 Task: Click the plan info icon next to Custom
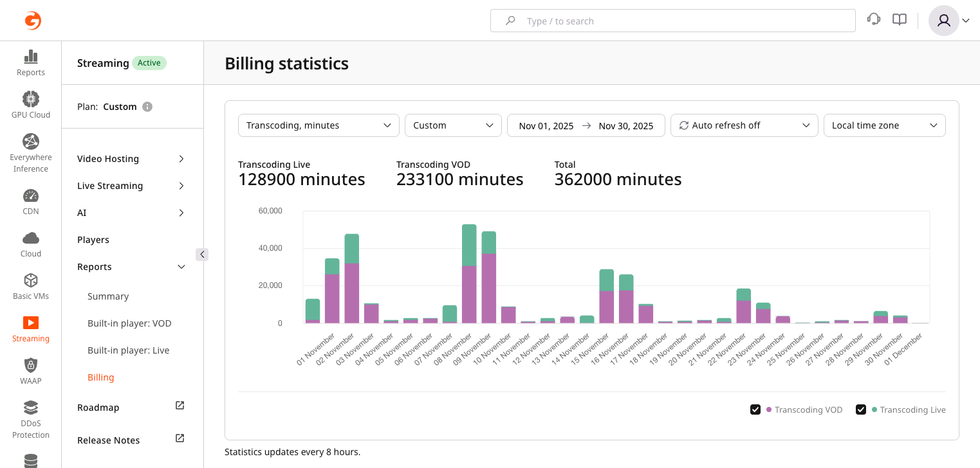pos(147,107)
